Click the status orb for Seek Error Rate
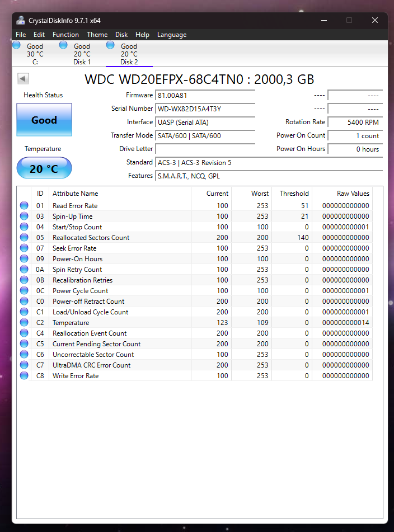 24,248
